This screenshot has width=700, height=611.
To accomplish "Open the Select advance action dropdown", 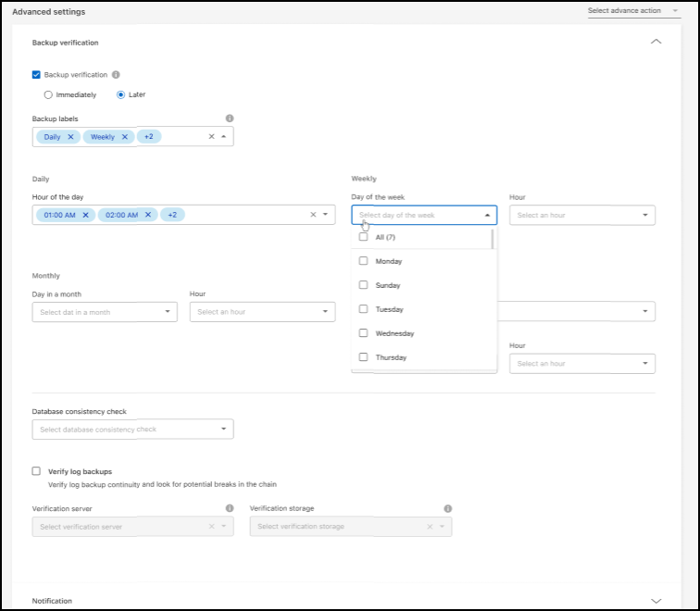I will tap(633, 11).
